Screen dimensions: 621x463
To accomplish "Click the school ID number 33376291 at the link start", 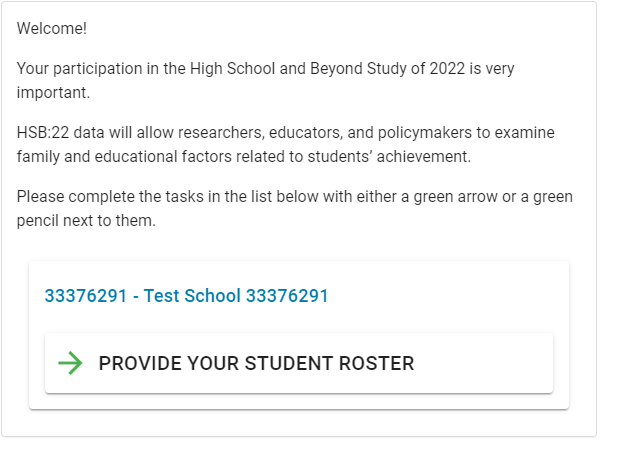I will [x=87, y=296].
